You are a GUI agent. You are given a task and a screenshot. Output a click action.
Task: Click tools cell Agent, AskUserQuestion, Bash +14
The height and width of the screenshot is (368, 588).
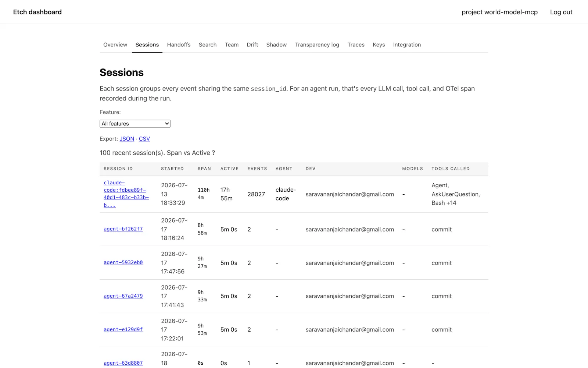tap(456, 194)
